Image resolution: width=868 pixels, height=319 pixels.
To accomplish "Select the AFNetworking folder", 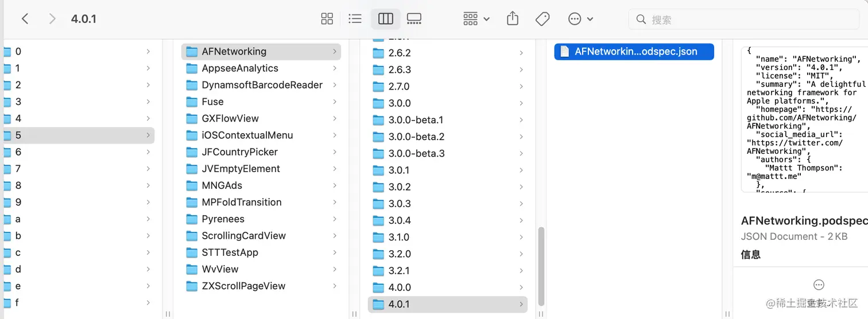I will [261, 52].
